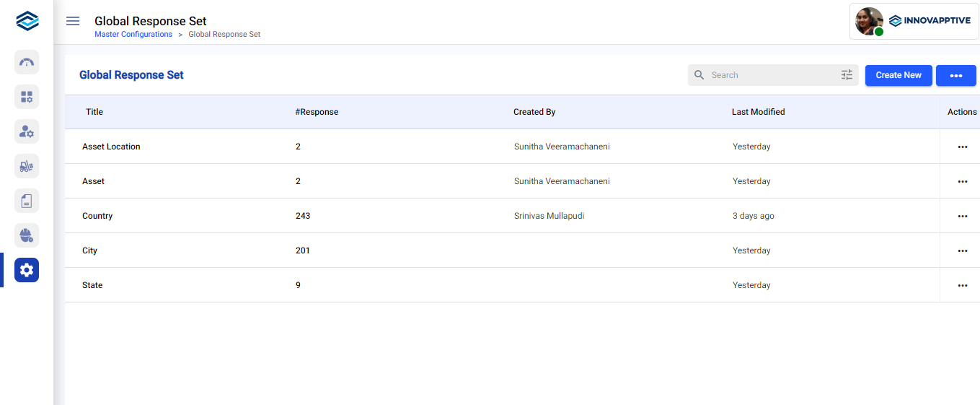The image size is (980, 405).
Task: Select the City row title
Action: click(x=89, y=251)
